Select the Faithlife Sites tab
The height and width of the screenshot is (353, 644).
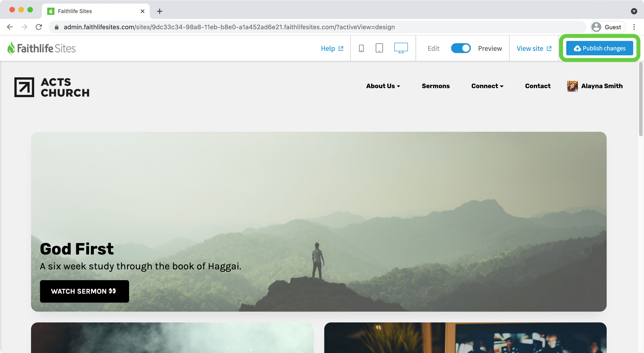pyautogui.click(x=96, y=11)
